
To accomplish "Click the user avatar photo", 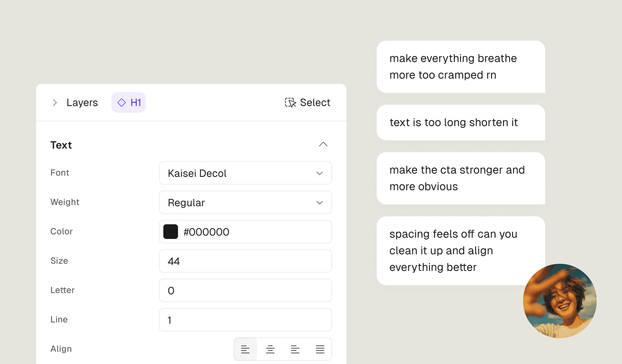I will click(559, 301).
